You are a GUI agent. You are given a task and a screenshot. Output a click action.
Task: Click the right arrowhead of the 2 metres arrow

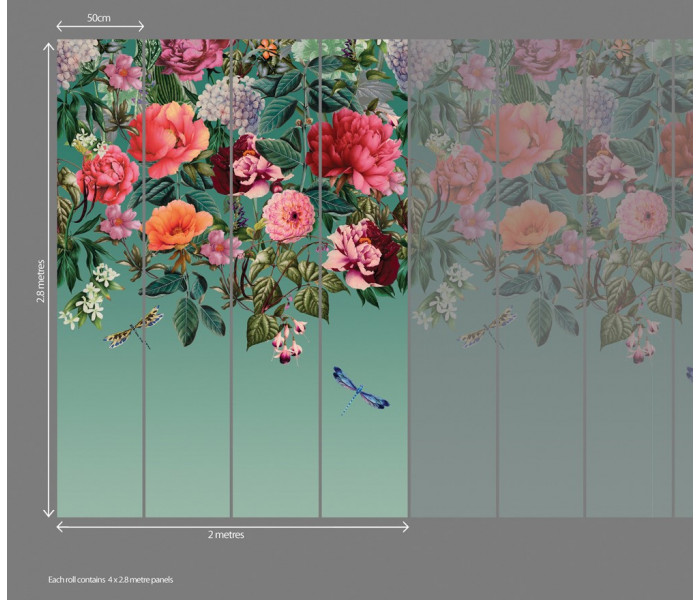[x=404, y=526]
